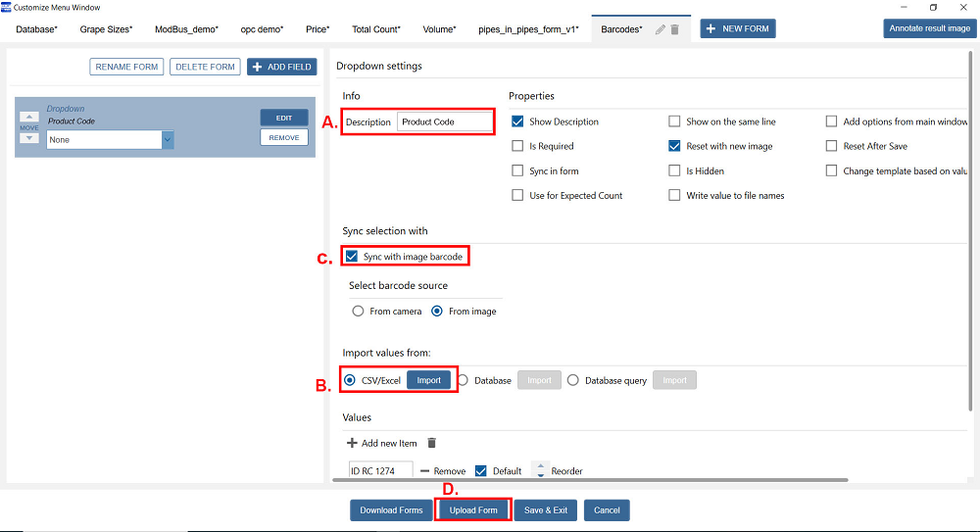Click the minus Remove icon for ID RC 1274
This screenshot has width=980, height=532.
[x=424, y=471]
